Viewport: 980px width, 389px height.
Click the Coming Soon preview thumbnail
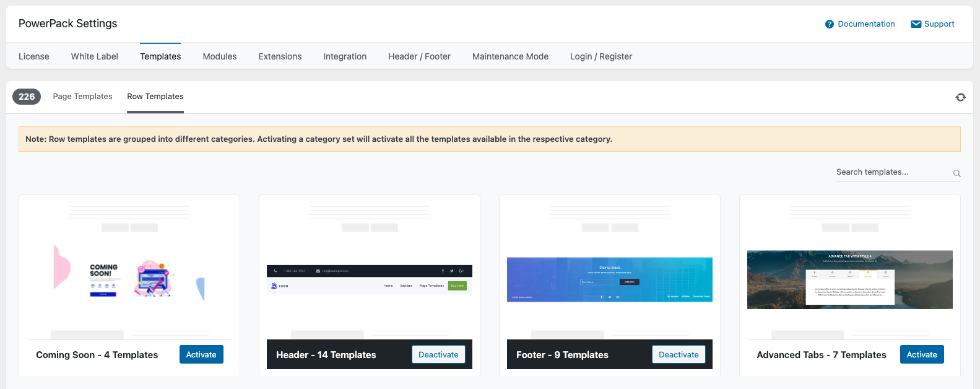129,271
